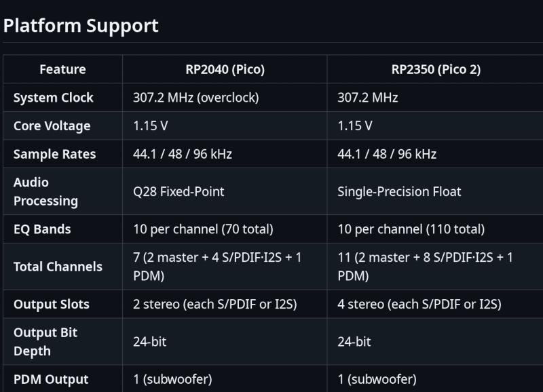Select the 2 stereo (each S/PDIF or I2S) cell
Image resolution: width=543 pixels, height=392 pixels.
215,305
